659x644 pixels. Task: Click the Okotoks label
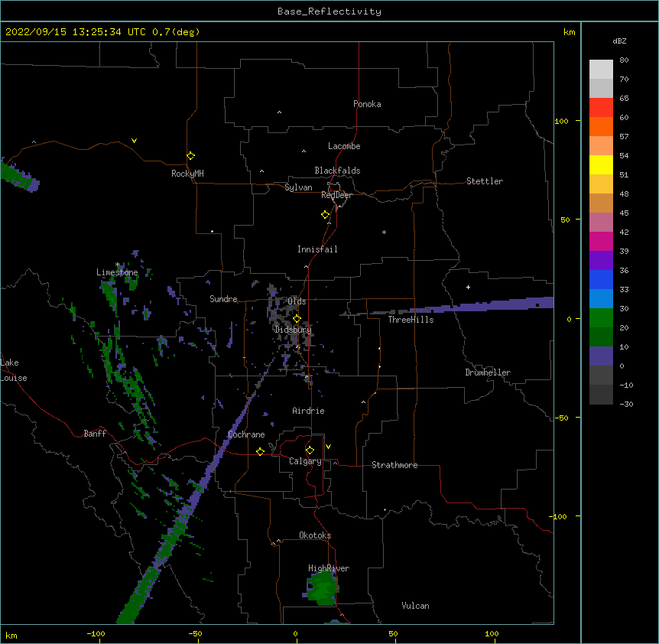point(315,535)
